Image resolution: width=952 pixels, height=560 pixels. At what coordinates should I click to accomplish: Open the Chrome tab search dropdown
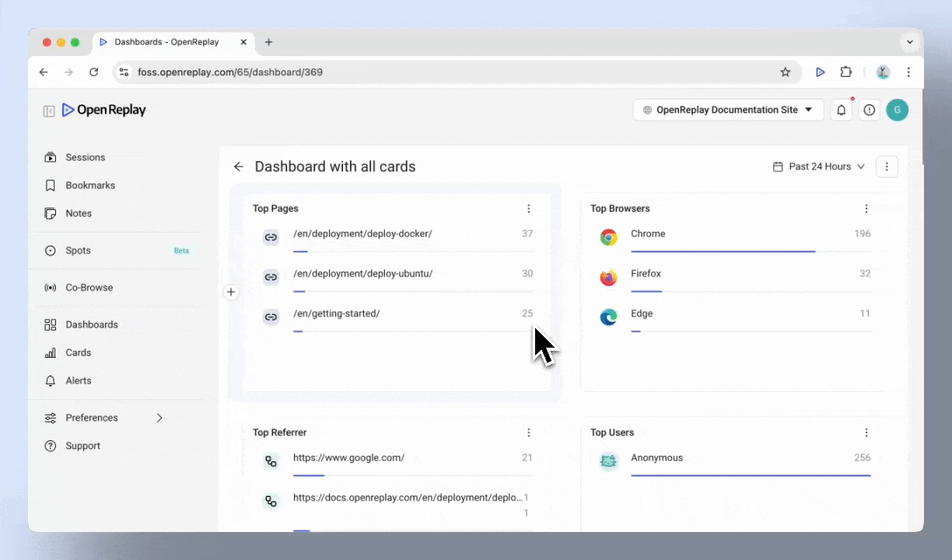tap(909, 42)
